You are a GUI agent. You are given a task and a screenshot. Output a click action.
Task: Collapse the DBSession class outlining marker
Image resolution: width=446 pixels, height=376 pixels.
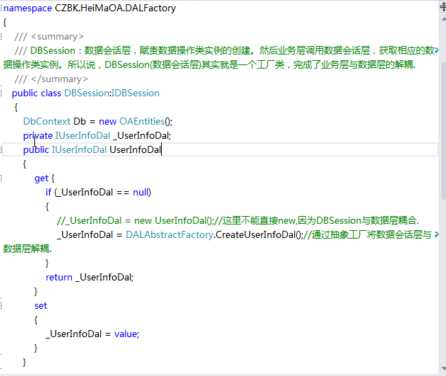tap(1, 93)
